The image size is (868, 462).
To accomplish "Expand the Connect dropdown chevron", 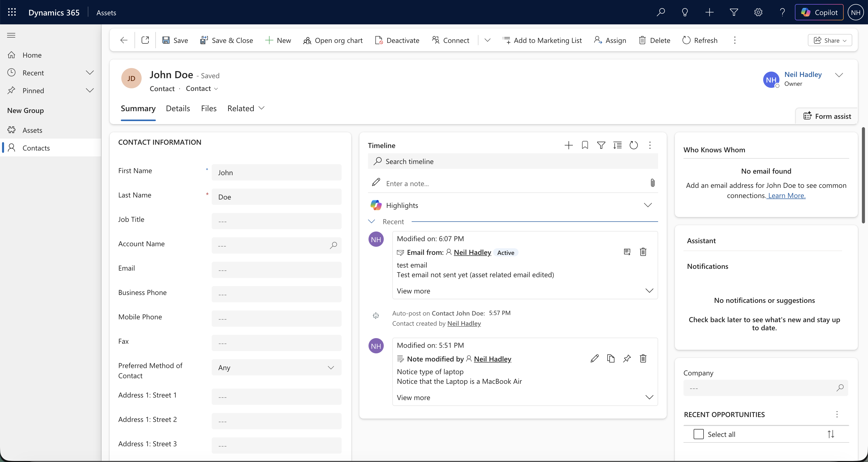I will (x=487, y=40).
